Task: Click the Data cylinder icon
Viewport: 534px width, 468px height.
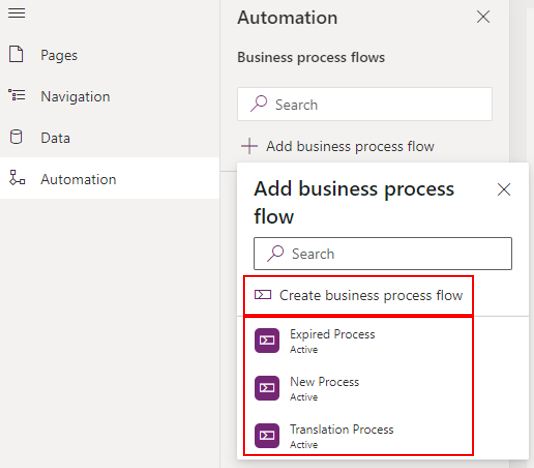Action: click(x=16, y=137)
